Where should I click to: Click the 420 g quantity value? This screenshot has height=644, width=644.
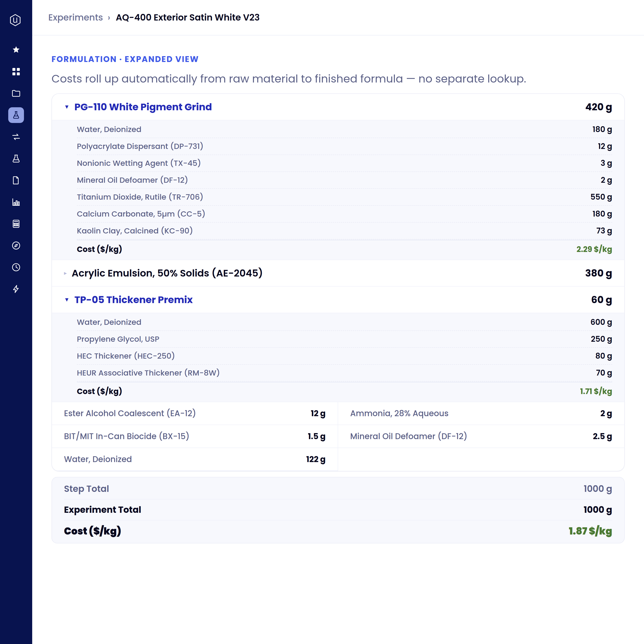599,107
